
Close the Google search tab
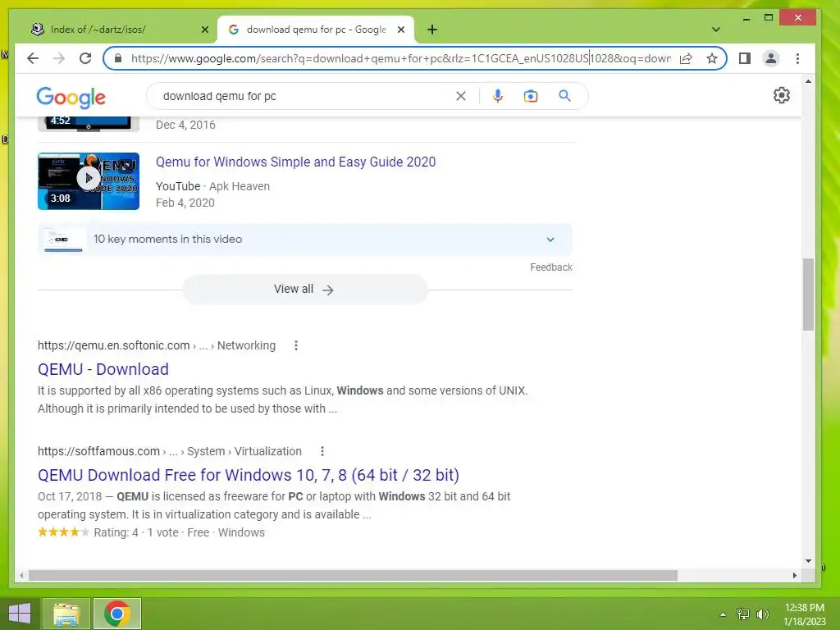coord(400,30)
